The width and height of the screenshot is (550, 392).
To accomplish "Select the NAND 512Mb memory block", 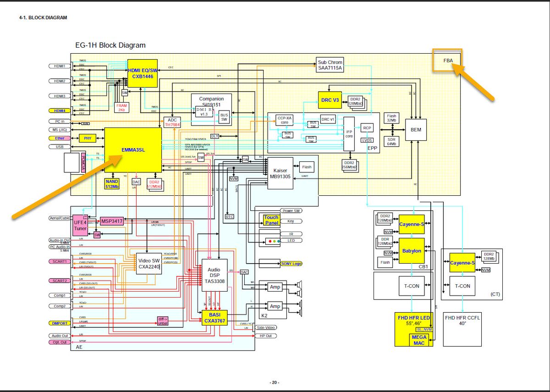I will pos(112,184).
